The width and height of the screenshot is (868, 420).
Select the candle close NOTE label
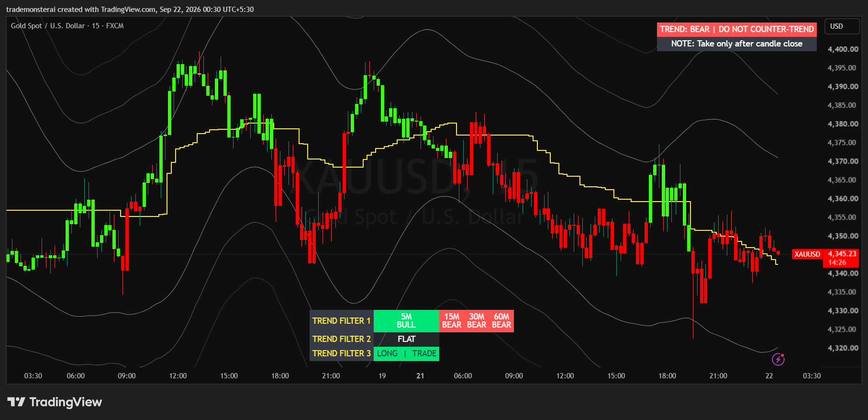click(x=737, y=44)
